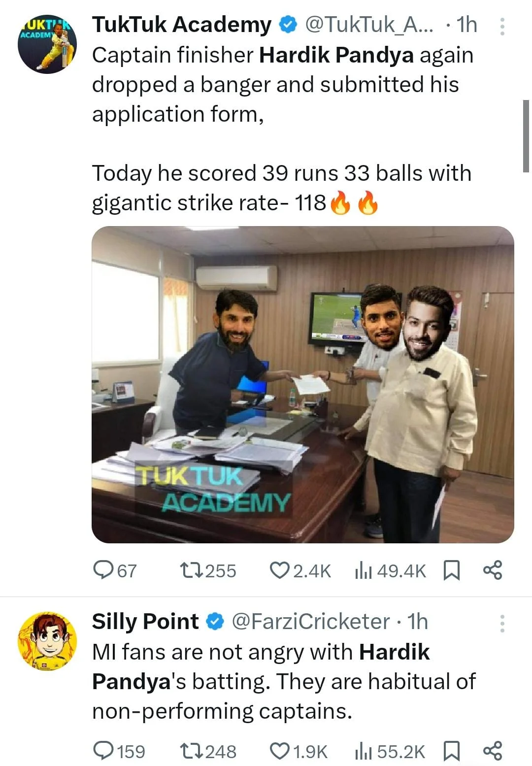Bookmark the TukTuk Academy tweet
This screenshot has height=766, width=532.
tap(451, 570)
